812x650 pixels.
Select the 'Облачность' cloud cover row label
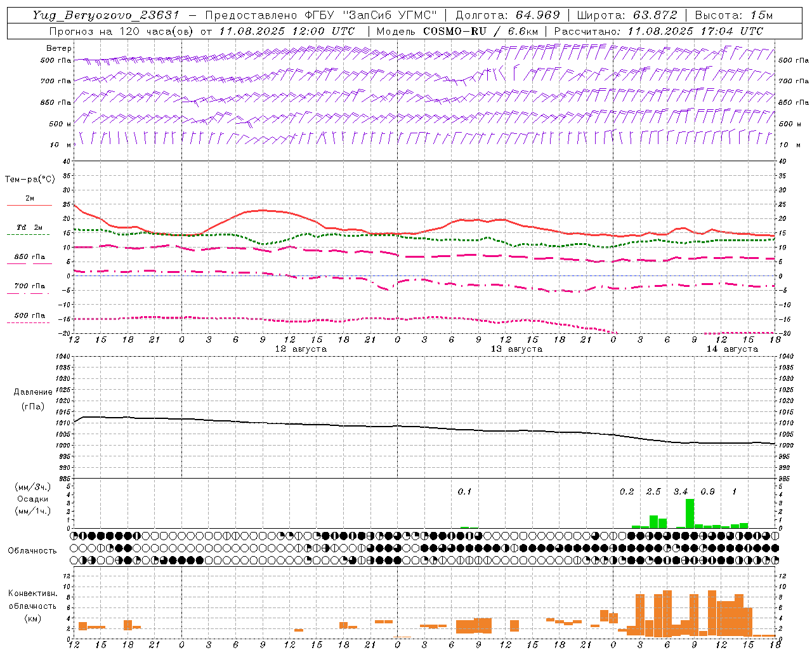tap(32, 550)
